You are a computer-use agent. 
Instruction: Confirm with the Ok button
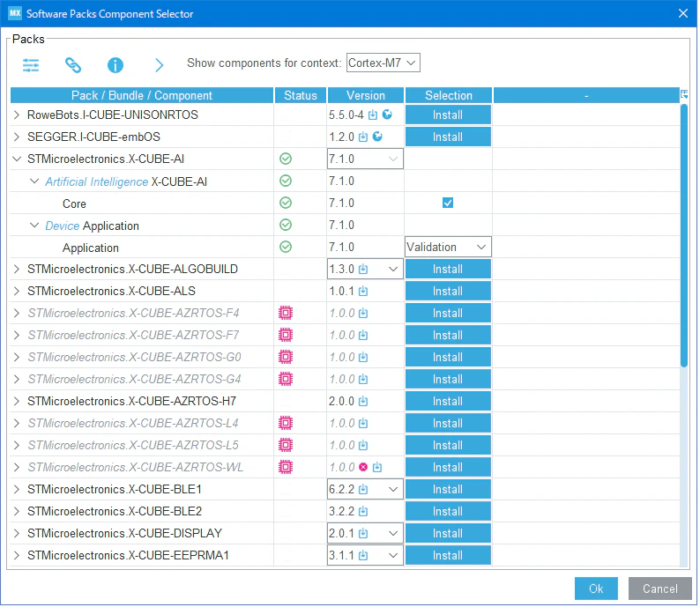pyautogui.click(x=596, y=589)
